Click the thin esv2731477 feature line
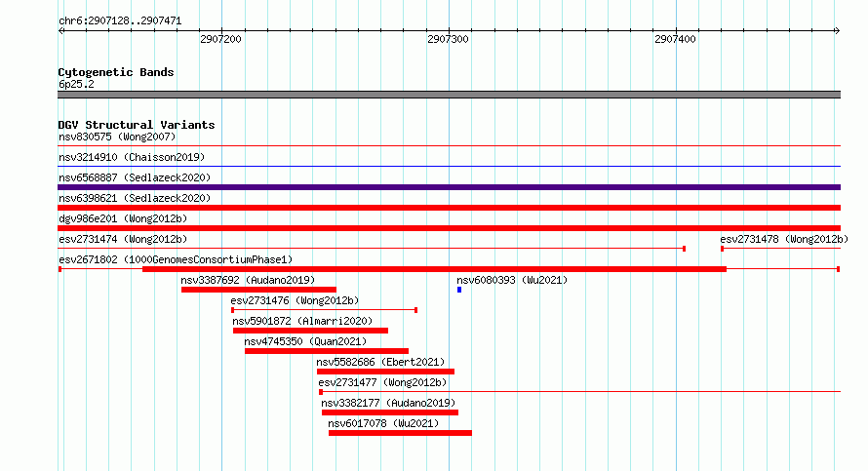The height and width of the screenshot is (471, 868). tap(579, 392)
